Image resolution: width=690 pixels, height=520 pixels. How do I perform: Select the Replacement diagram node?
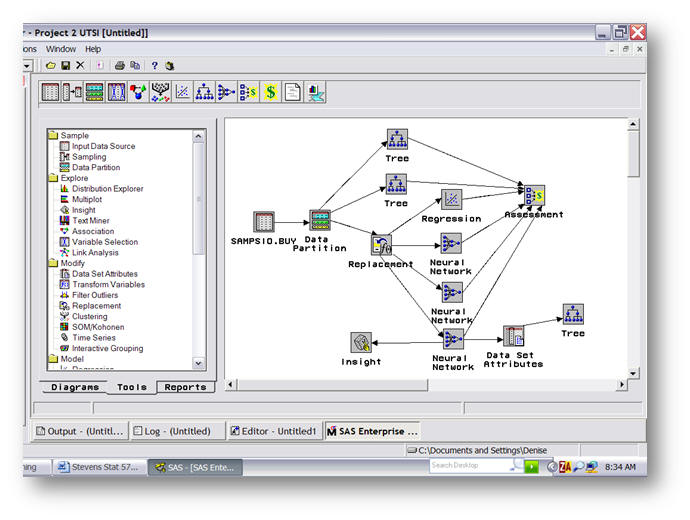click(x=381, y=245)
